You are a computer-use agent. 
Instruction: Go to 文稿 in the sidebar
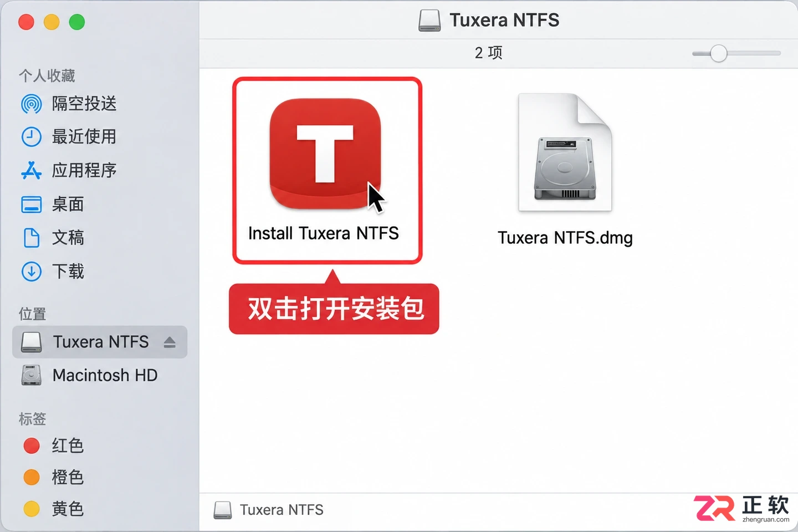[x=68, y=238]
